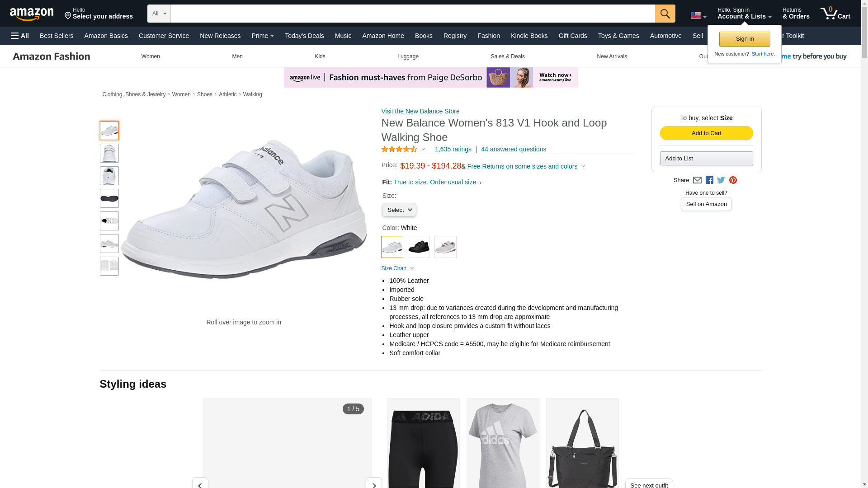Advance to next outfit with the right arrow
Viewport: 868px width, 488px height.
click(x=374, y=483)
